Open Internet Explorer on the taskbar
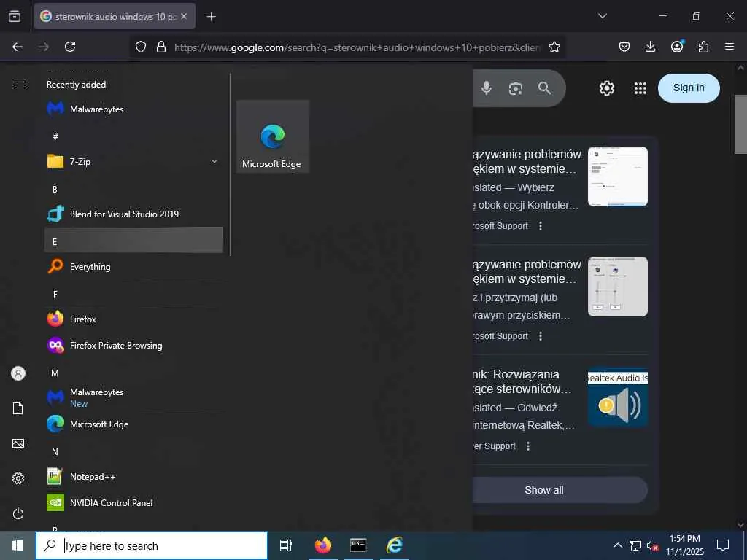Screen dimensions: 747x560 [395, 545]
